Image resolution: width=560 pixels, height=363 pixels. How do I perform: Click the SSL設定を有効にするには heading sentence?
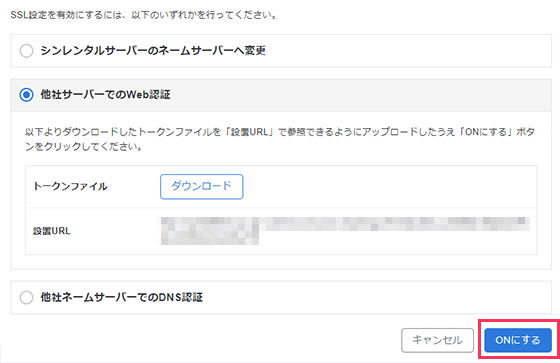pos(144,15)
